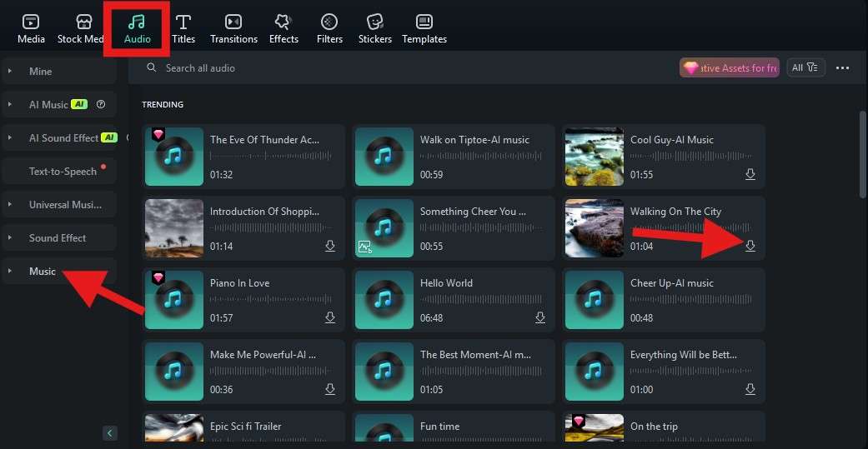Open the three-dot more options menu

(842, 67)
